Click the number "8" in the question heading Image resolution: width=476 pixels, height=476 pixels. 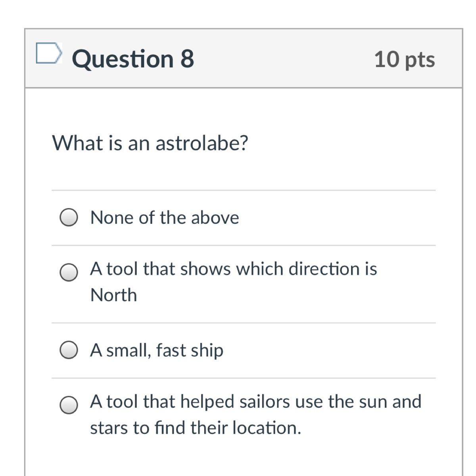(x=187, y=59)
